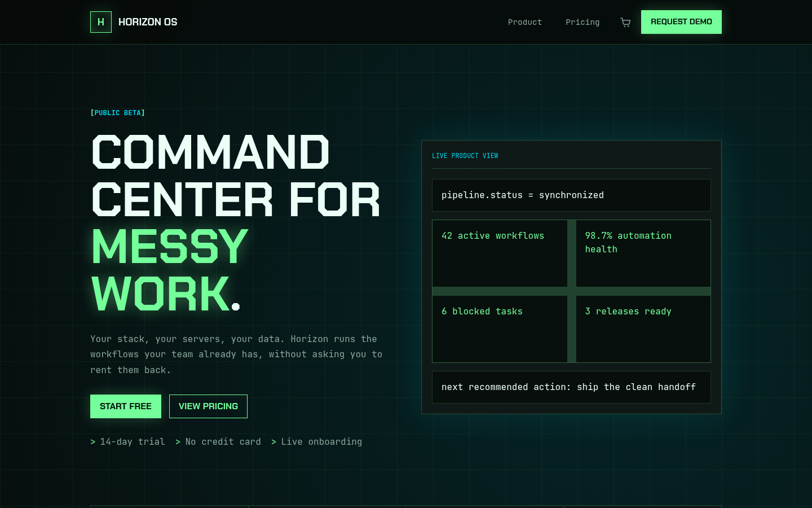812x508 pixels.
Task: Click the "COMMAND CENTER FOR MESSY WORK." headline
Action: point(236,222)
